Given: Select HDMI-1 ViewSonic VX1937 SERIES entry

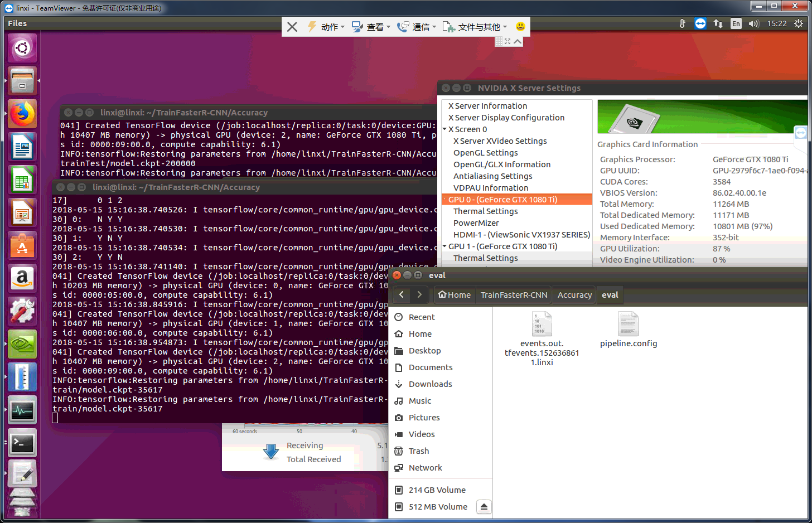Looking at the screenshot, I should [x=521, y=235].
